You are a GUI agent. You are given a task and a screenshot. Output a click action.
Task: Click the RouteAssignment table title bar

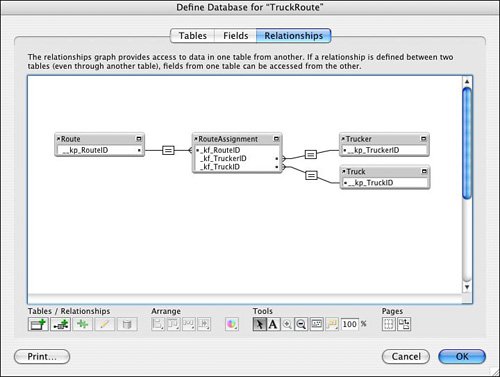click(x=237, y=139)
